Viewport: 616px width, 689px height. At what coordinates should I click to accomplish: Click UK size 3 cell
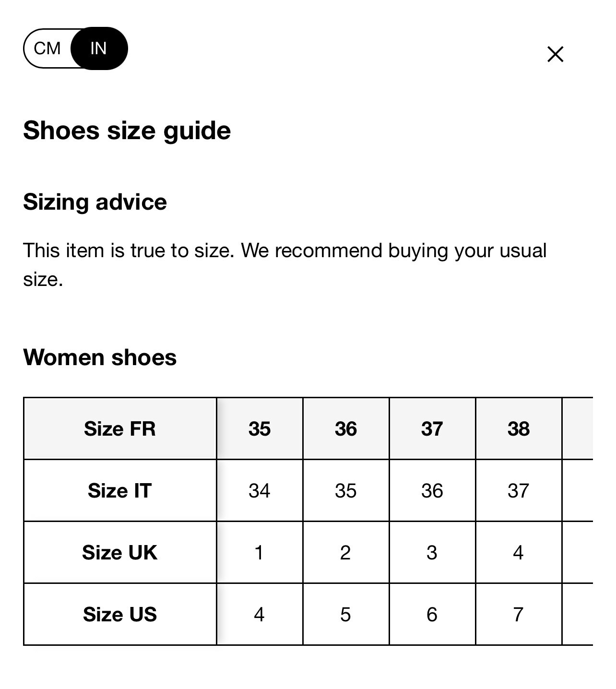[432, 552]
